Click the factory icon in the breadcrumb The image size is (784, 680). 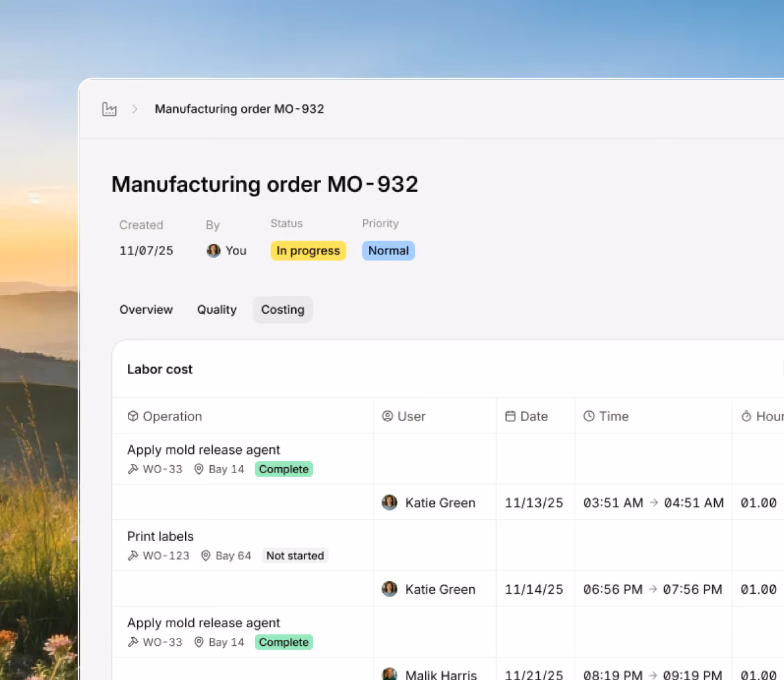[109, 109]
